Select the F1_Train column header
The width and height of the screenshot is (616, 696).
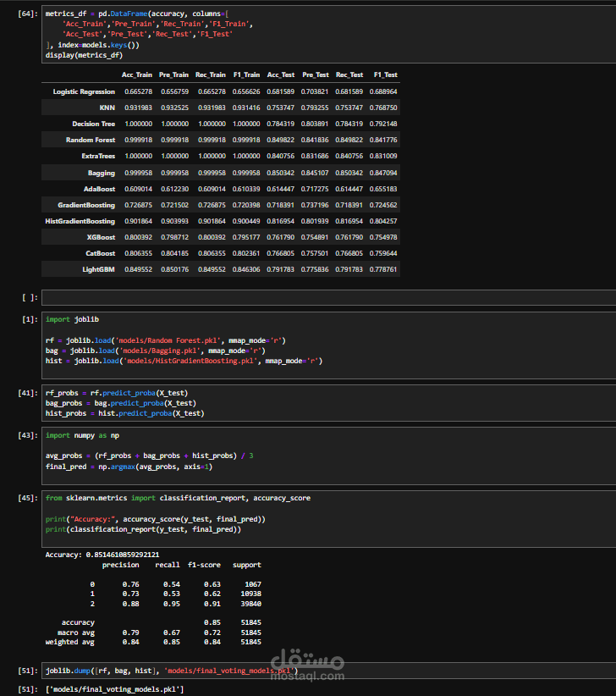pos(246,75)
